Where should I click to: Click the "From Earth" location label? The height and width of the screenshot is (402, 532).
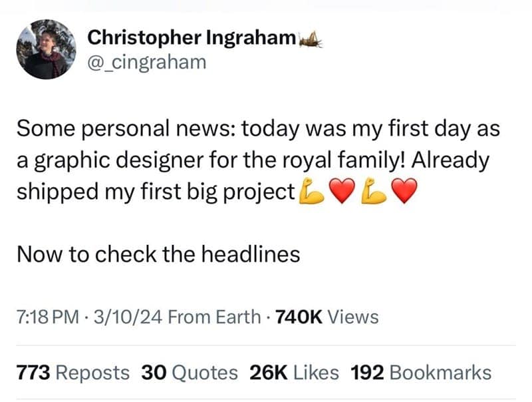[214, 317]
